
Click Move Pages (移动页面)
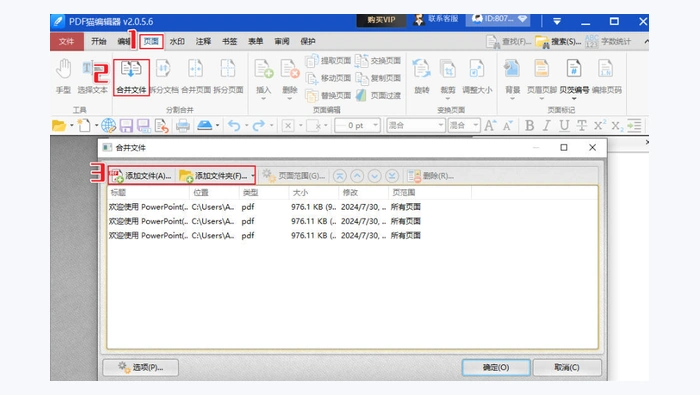(x=328, y=78)
